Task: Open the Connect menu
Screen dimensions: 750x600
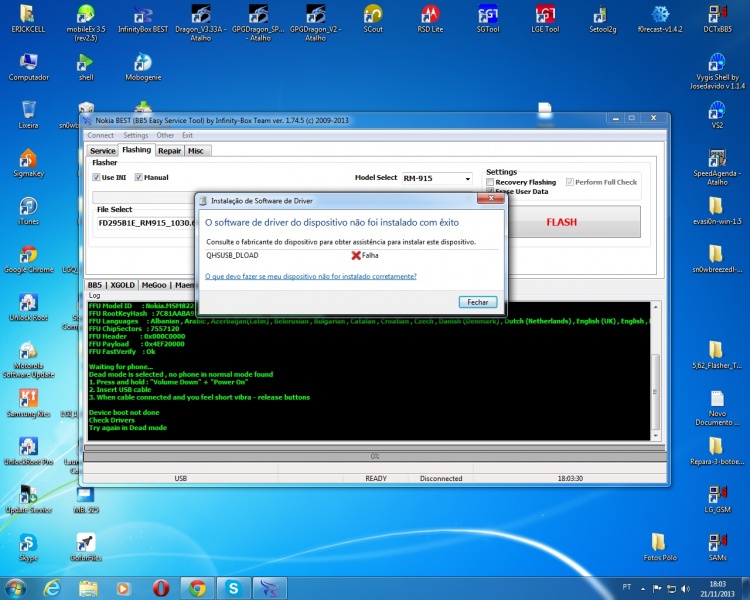Action: (x=100, y=135)
